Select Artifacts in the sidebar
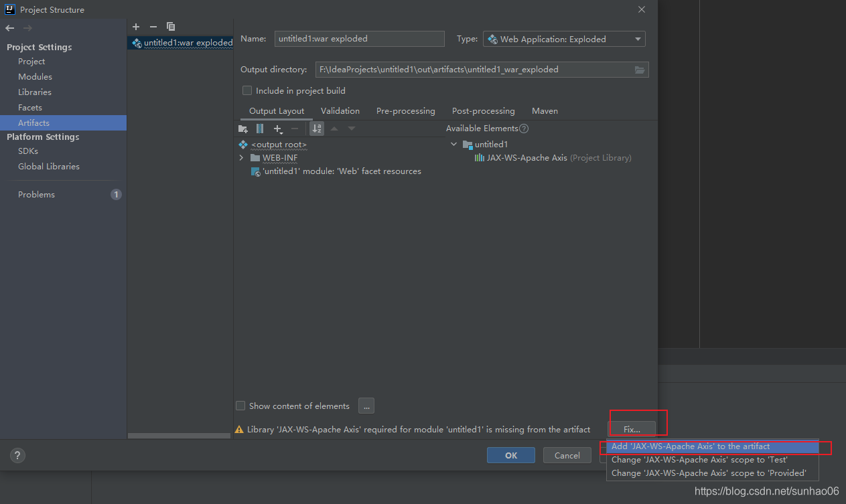 63,123
